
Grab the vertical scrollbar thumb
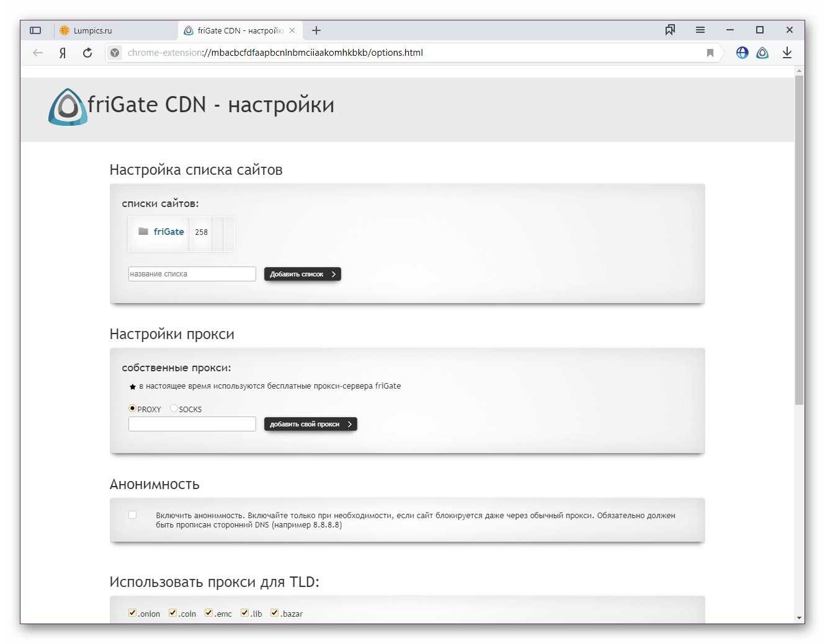pos(800,240)
